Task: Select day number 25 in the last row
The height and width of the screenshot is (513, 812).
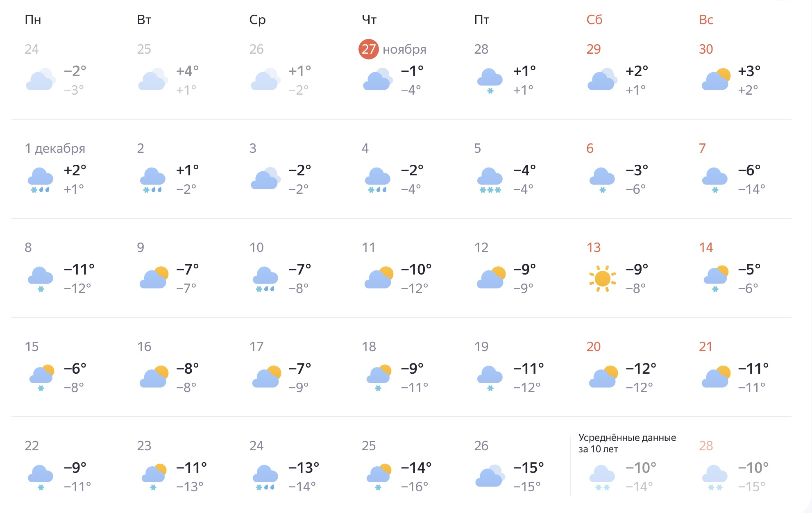Action: [x=368, y=446]
